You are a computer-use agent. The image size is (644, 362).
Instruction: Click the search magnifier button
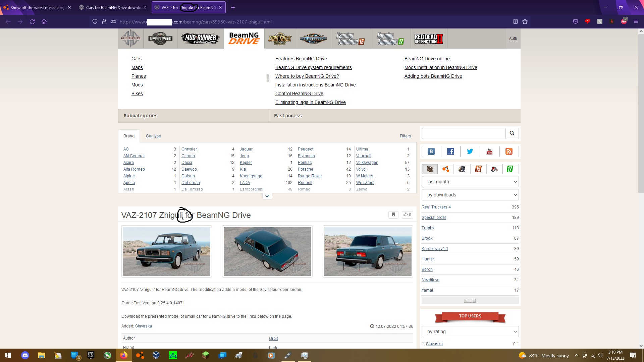512,133
